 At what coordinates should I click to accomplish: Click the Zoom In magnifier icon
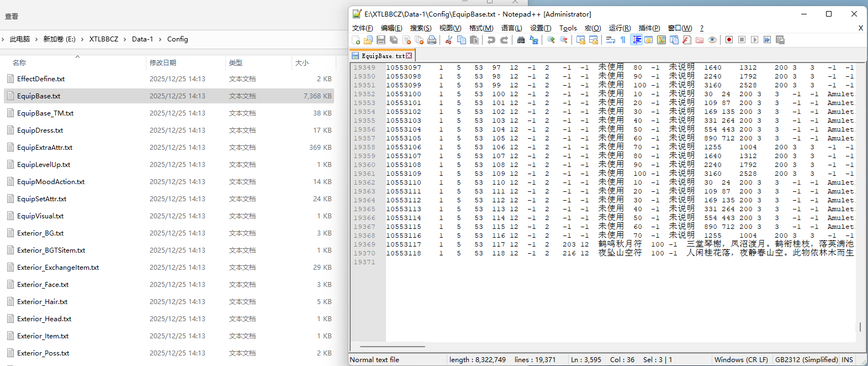point(551,40)
